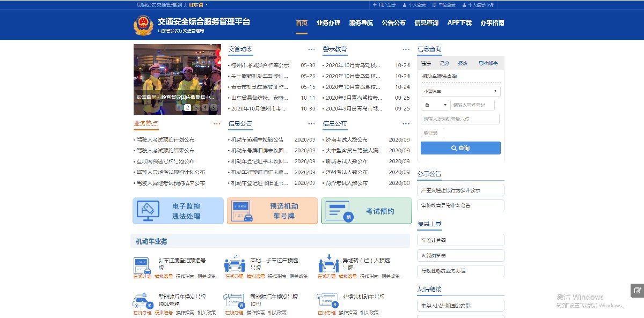Select the 记分 query tab
Image resolution: width=644 pixels, height=318 pixels.
[444, 63]
